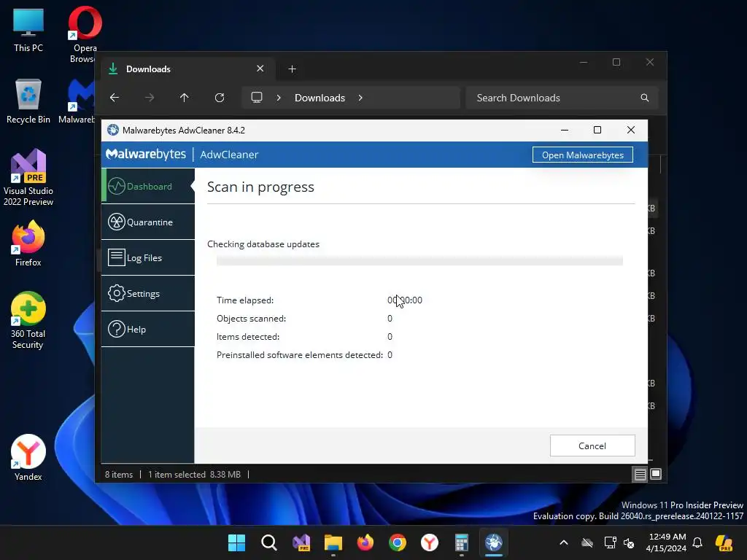Open taskbar Search
This screenshot has height=560, width=747.
click(x=269, y=542)
